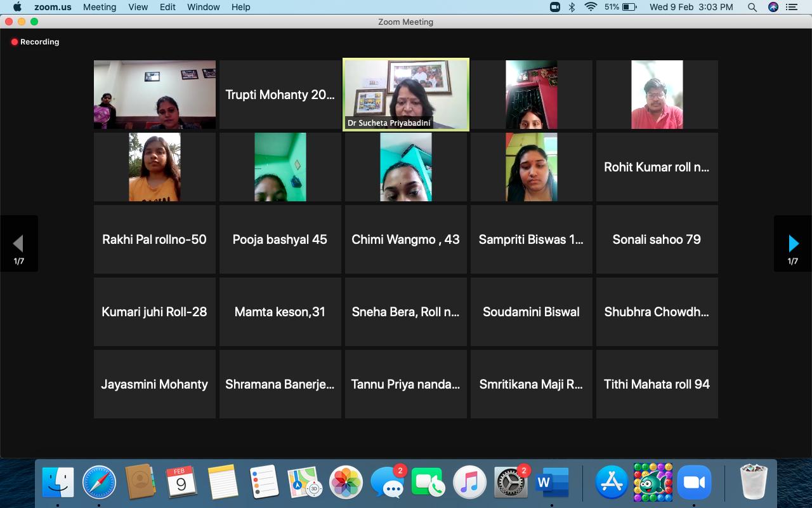Launch Safari from the dock

[99, 483]
